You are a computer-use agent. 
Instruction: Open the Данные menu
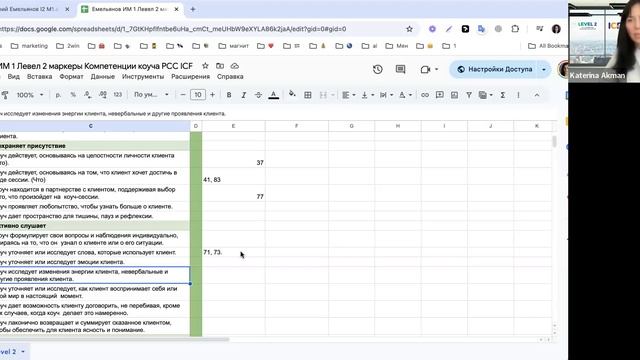(102, 76)
